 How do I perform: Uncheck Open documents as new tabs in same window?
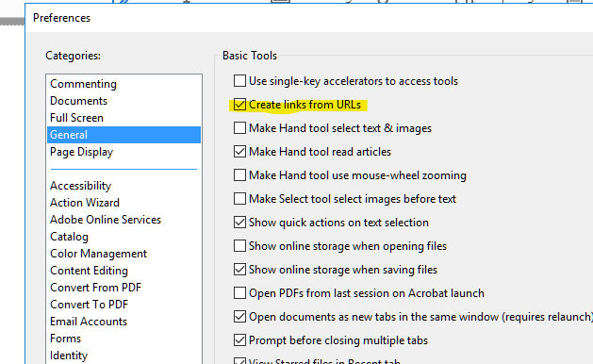(239, 317)
